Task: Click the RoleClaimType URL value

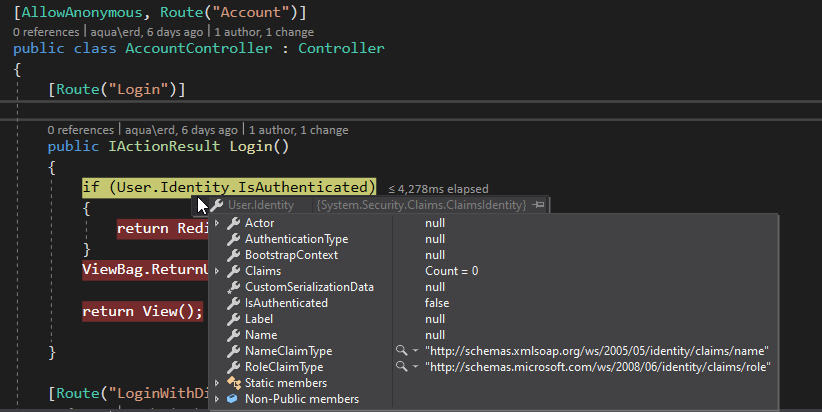Action: tap(598, 367)
